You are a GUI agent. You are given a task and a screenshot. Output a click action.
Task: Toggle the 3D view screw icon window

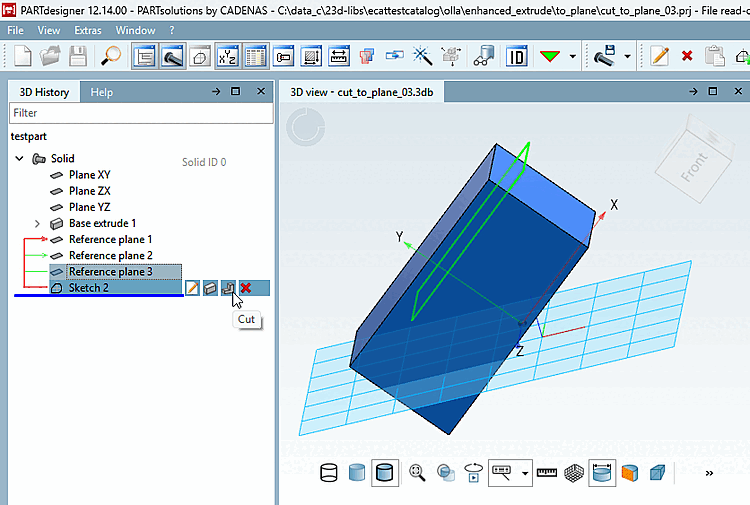(x=173, y=56)
